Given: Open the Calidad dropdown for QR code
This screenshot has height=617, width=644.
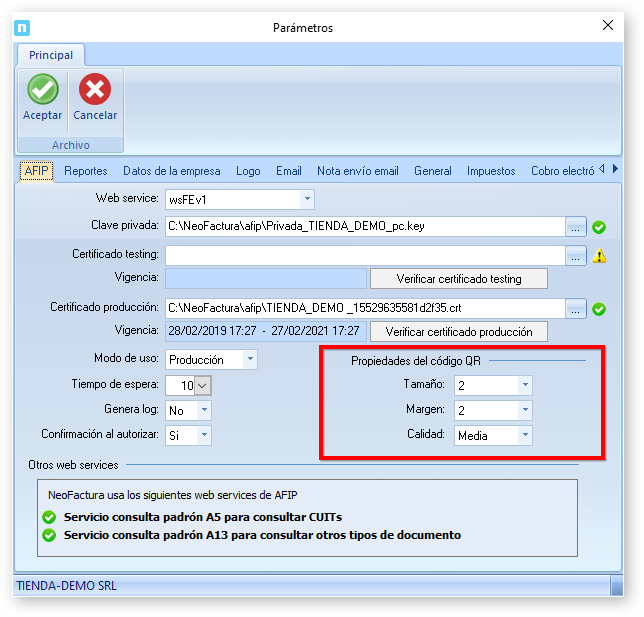Looking at the screenshot, I should 525,436.
